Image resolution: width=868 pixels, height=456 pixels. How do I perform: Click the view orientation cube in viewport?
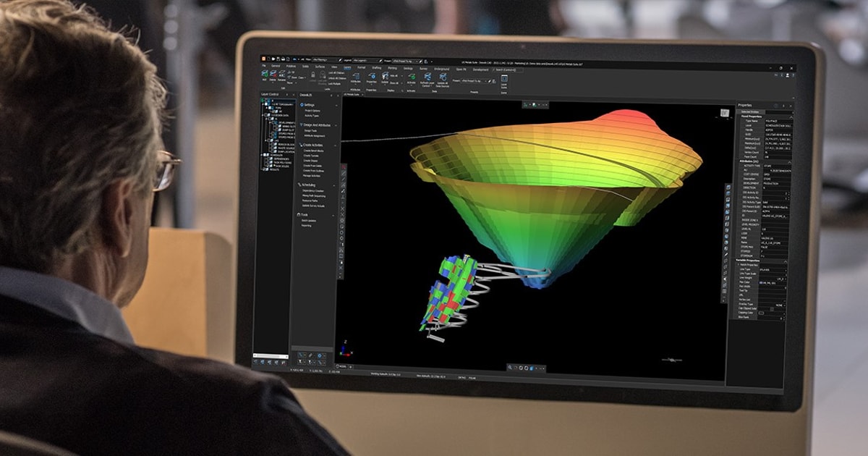click(x=726, y=113)
